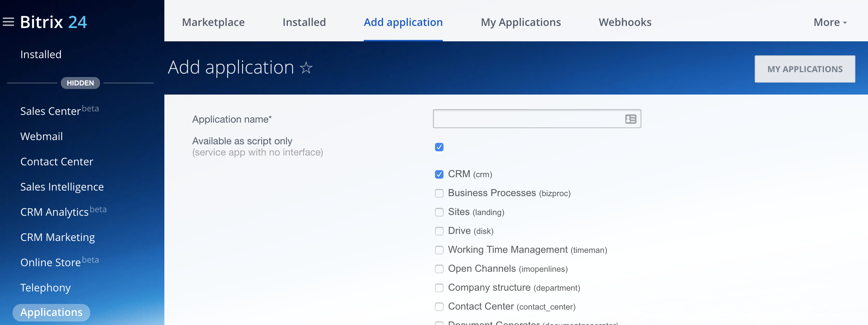The height and width of the screenshot is (325, 868).
Task: Open the hamburger menu beside Bitrix 24
Action: click(8, 22)
